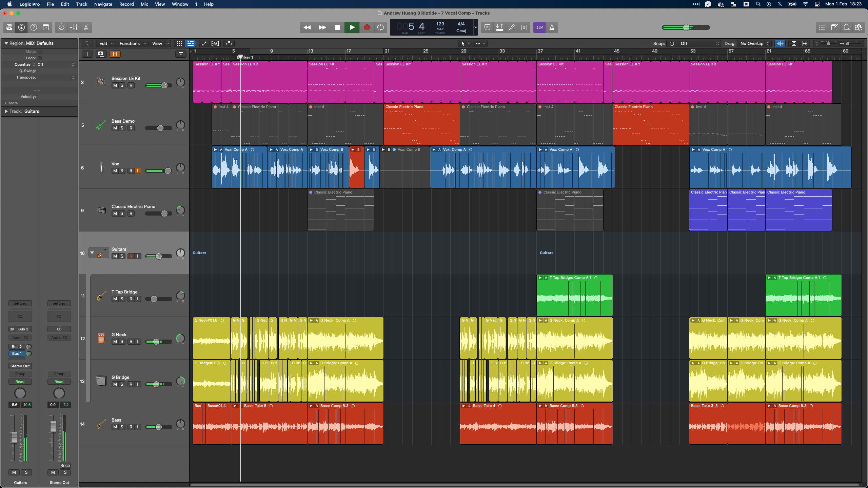The width and height of the screenshot is (868, 488).
Task: Open the Loop Browser icon
Action: coord(846,27)
